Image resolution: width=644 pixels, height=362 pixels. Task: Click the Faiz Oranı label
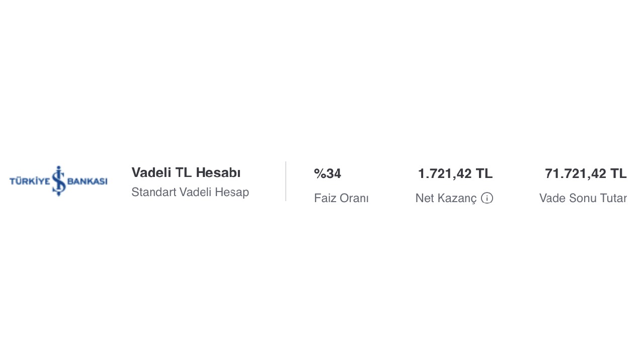341,198
